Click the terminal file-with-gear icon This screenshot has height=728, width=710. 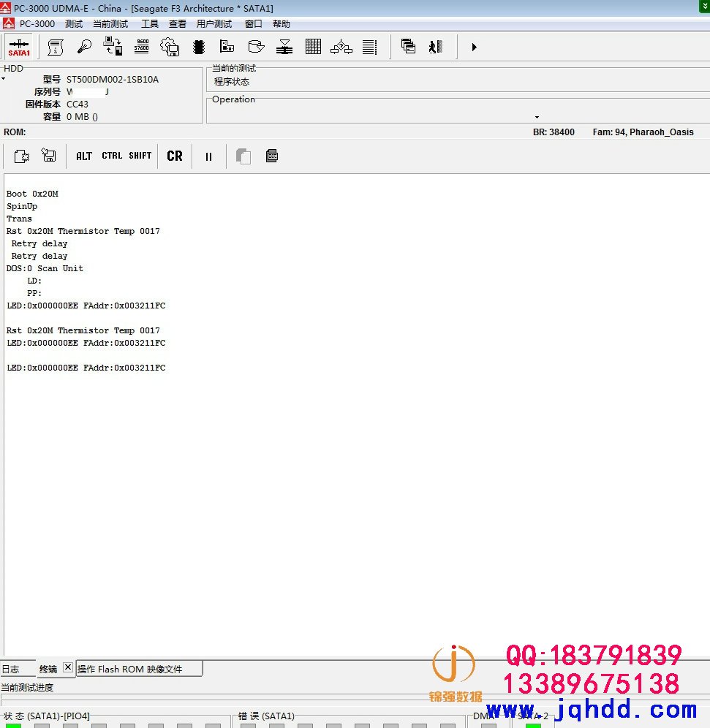(21, 156)
